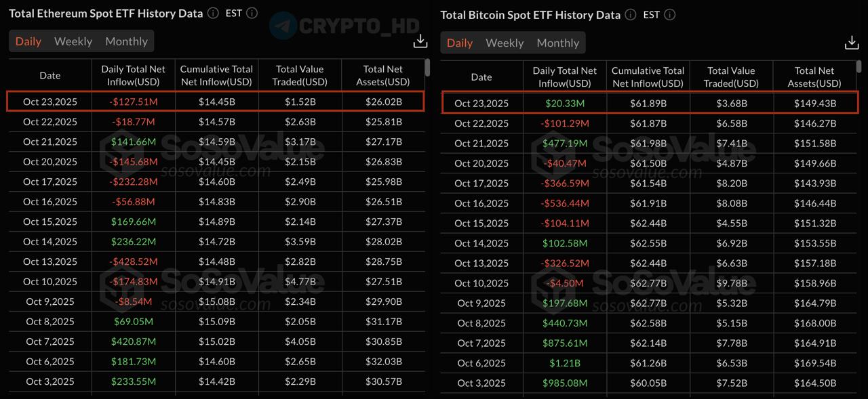Download the Ethereum Spot ETF history data
Viewport: 868px width, 399px height.
(x=420, y=41)
